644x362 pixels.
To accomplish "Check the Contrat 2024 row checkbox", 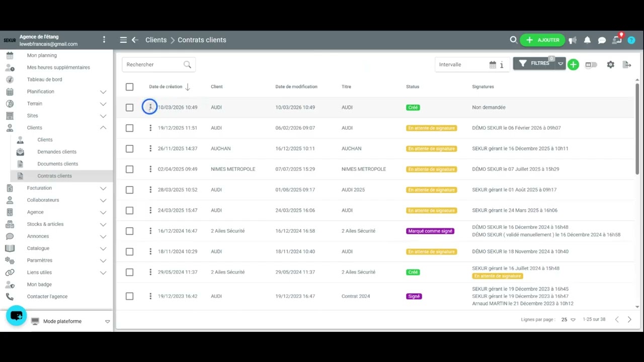I will (129, 297).
